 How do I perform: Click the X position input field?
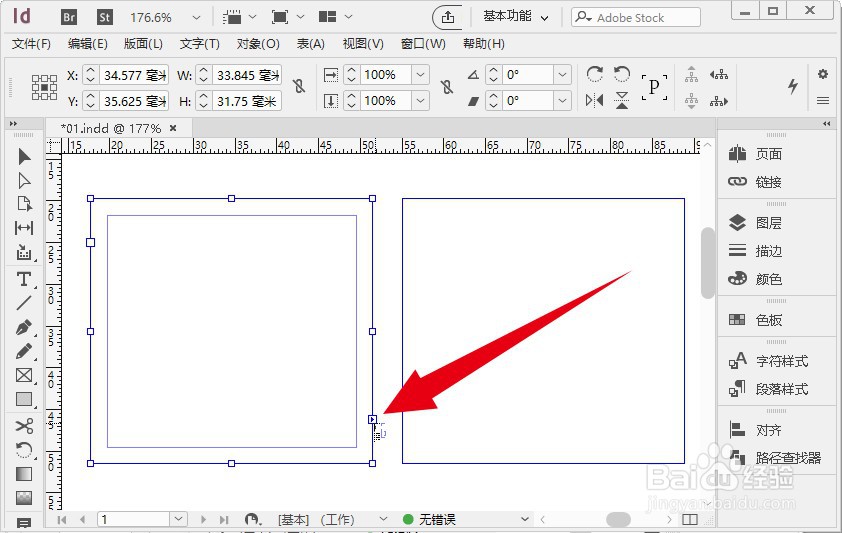pyautogui.click(x=134, y=75)
